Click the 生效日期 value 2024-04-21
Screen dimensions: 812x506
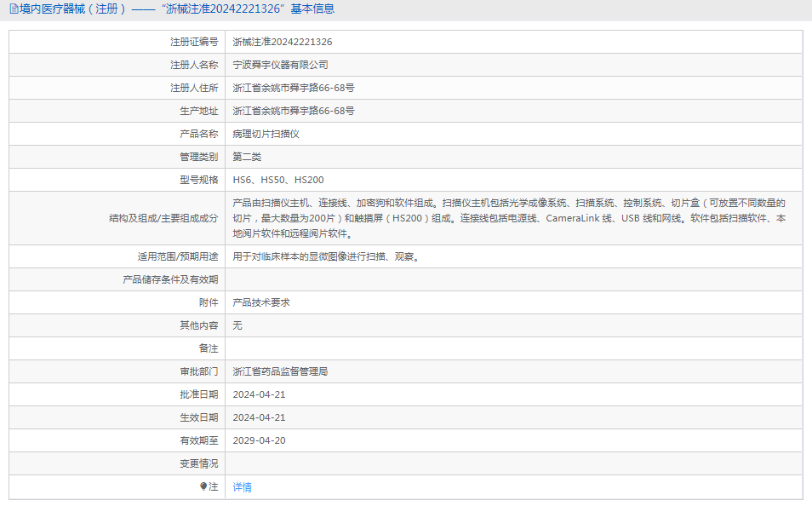point(259,417)
